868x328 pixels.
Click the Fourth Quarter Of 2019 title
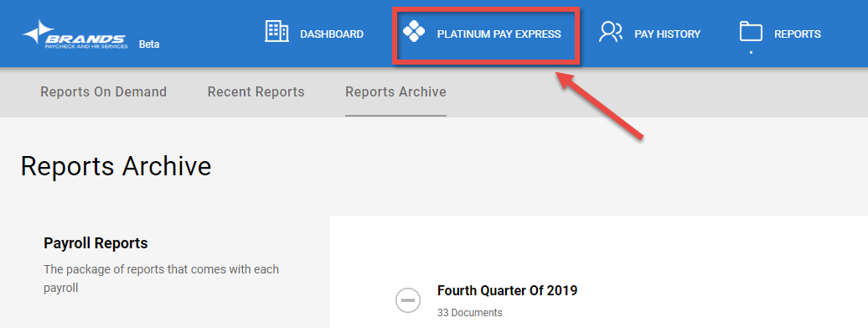click(507, 290)
